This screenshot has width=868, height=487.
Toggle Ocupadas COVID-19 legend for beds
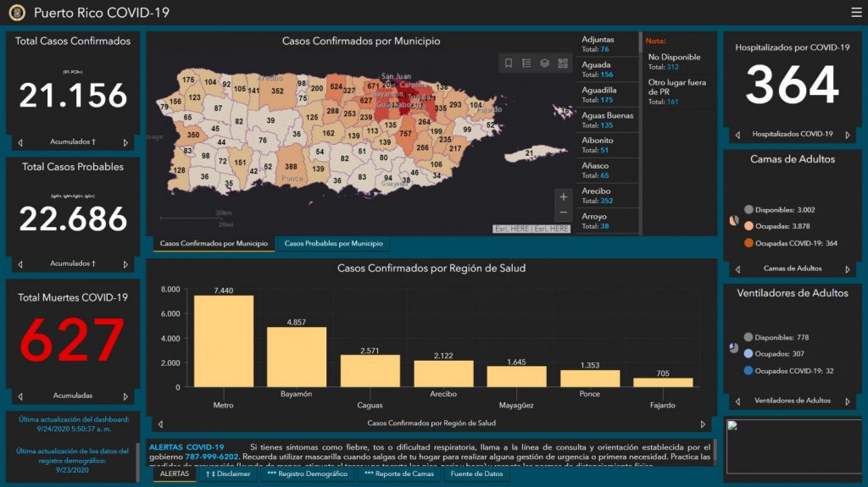tap(748, 243)
